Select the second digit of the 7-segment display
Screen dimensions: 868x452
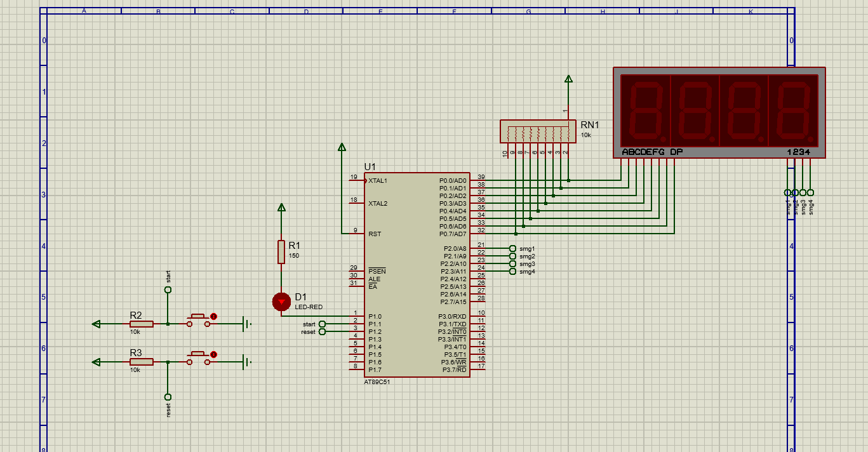695,110
